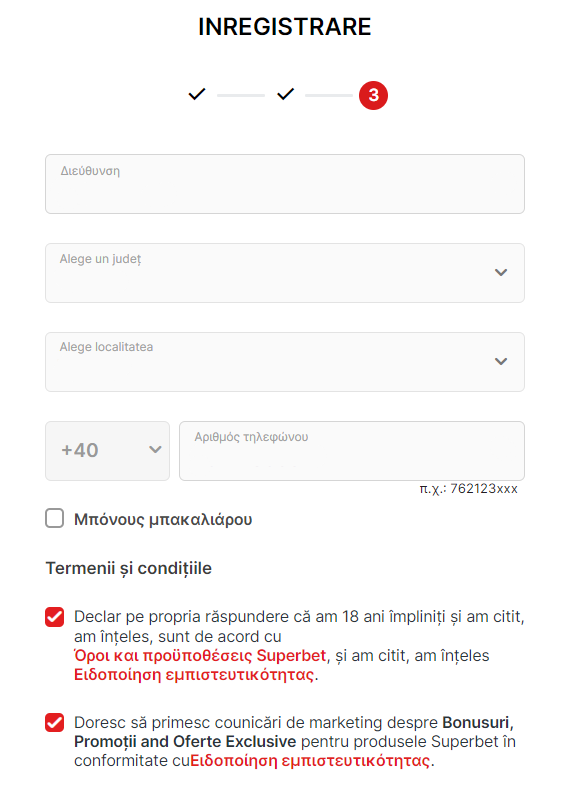Focus the Διεύθυνση address field
The height and width of the screenshot is (790, 571).
tap(285, 184)
